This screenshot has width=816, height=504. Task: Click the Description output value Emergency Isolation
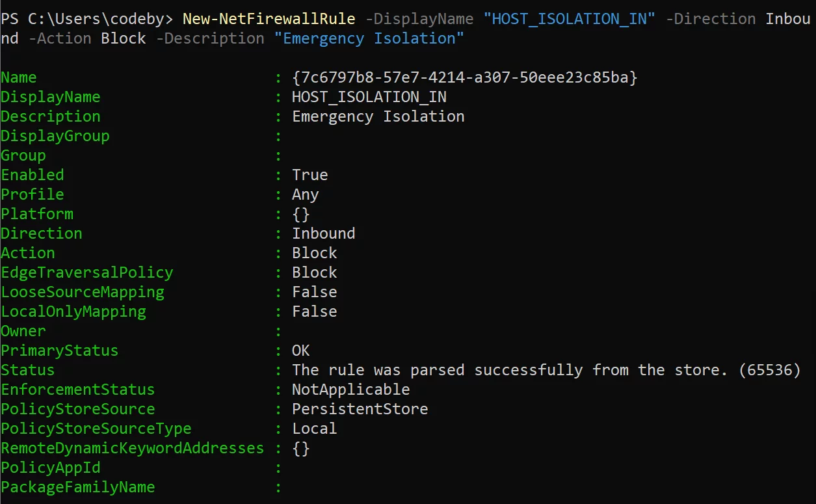(x=378, y=116)
